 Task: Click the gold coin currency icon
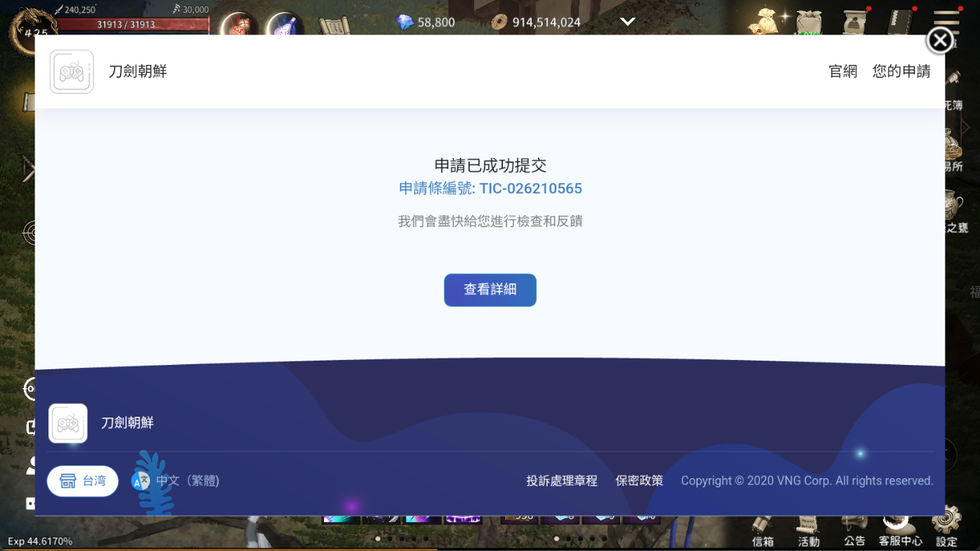click(499, 22)
